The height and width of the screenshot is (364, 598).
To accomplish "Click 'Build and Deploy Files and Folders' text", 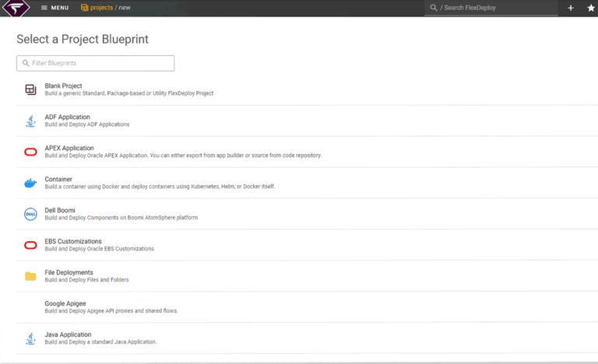I will (86, 280).
